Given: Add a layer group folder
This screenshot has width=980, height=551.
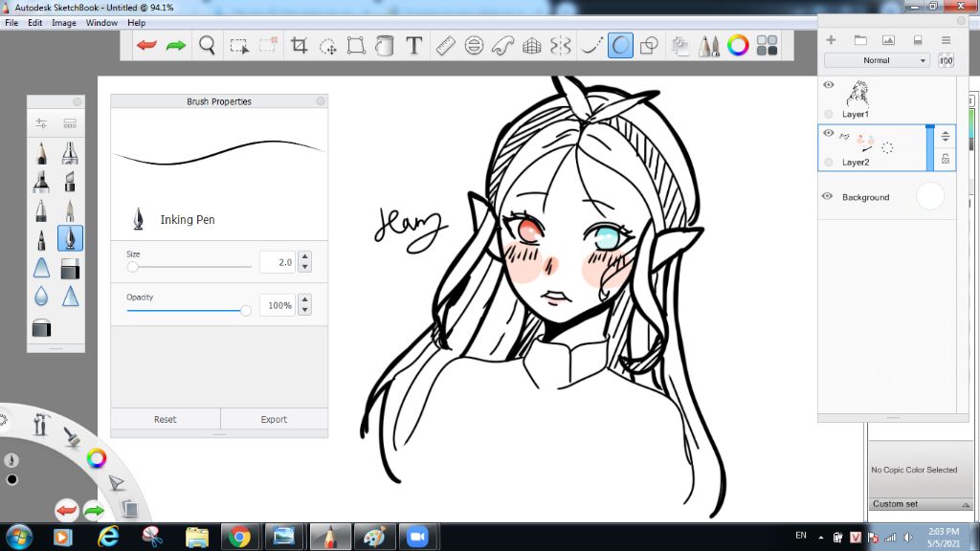Looking at the screenshot, I should [x=860, y=40].
